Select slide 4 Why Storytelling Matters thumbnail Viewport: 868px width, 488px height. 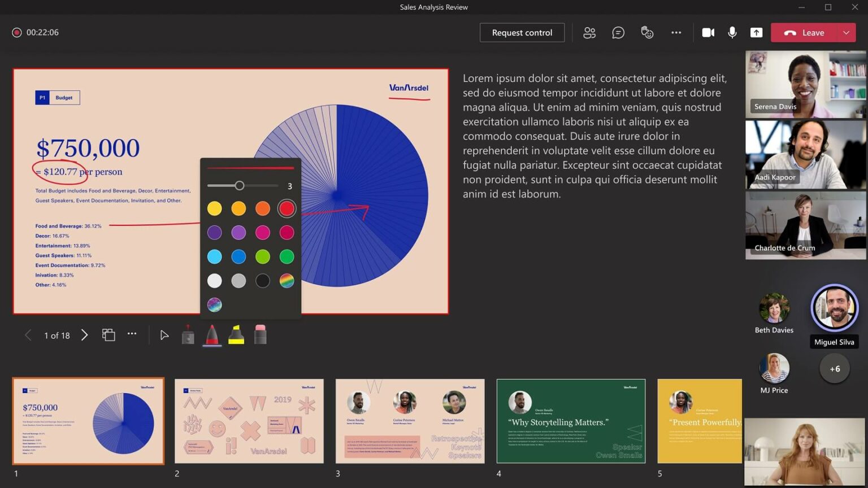point(571,421)
